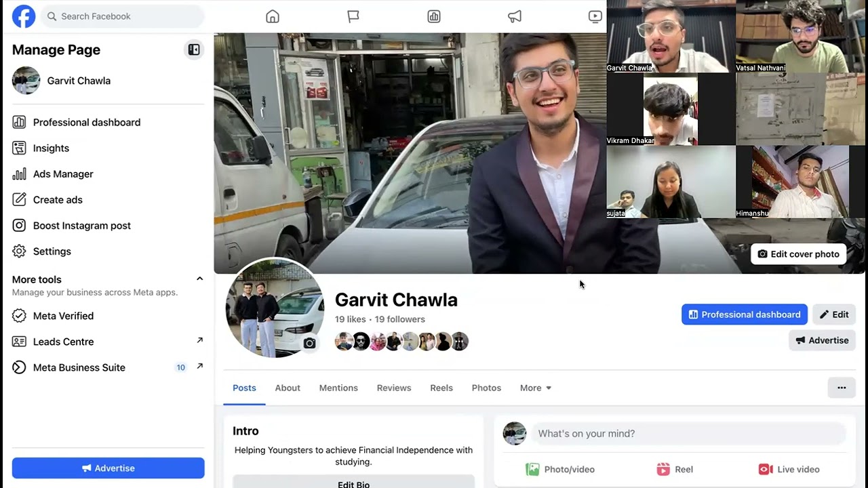868x488 pixels.
Task: Click the 10 notification badge on Meta Business Suite
Action: pos(181,367)
